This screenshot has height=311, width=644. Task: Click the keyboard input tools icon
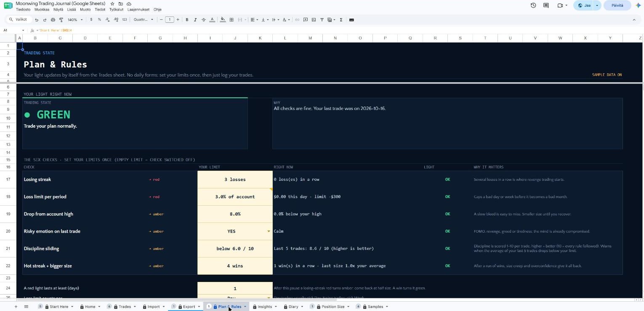(351, 20)
